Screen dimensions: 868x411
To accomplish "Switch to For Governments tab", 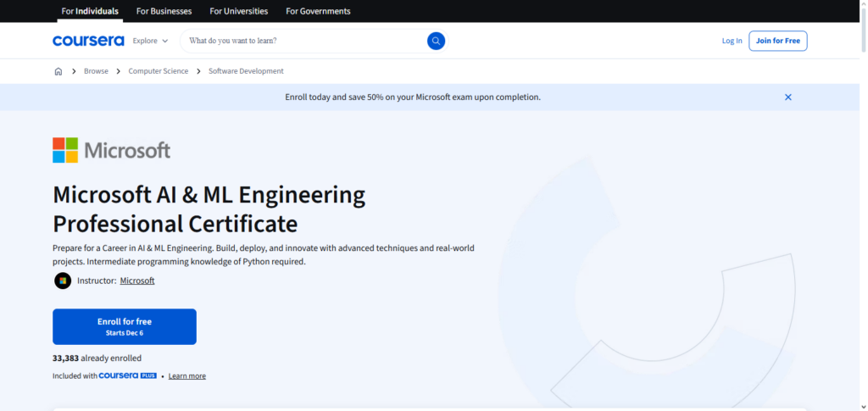I will pos(318,11).
